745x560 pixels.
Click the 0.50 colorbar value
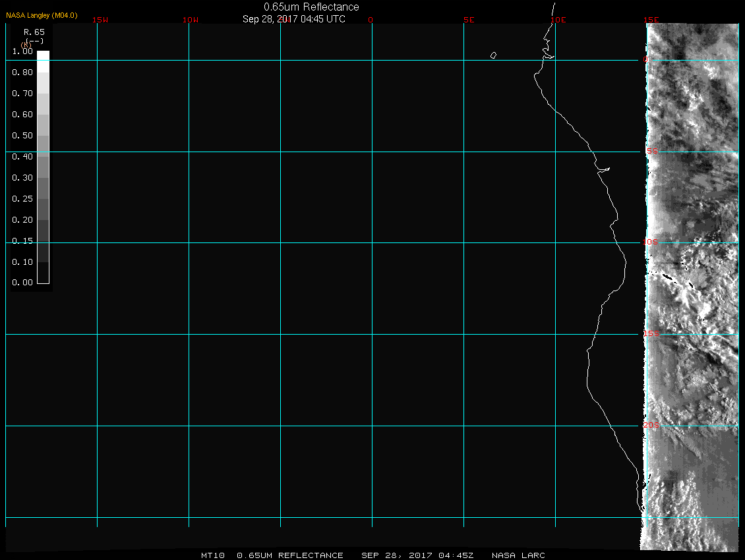click(x=22, y=136)
